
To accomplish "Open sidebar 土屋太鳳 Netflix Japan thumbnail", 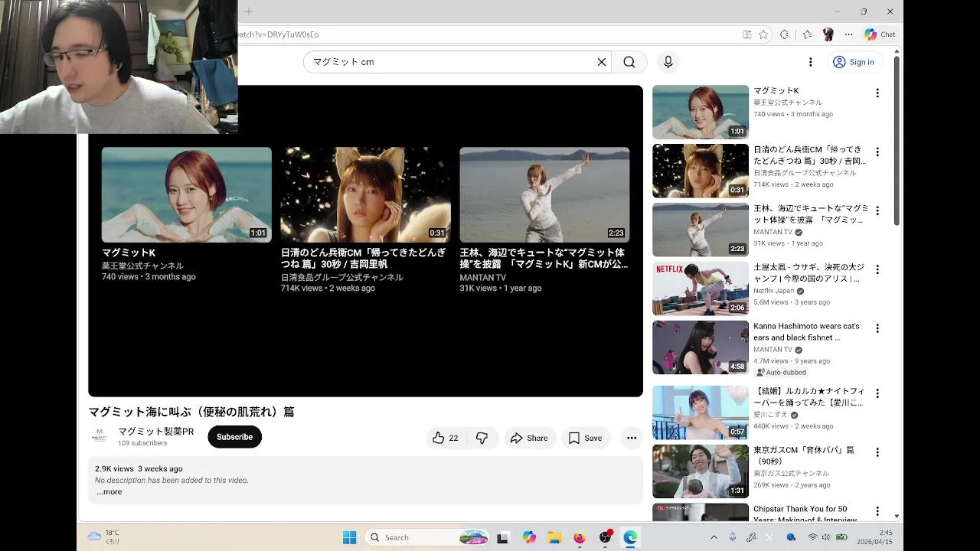I will pos(701,289).
